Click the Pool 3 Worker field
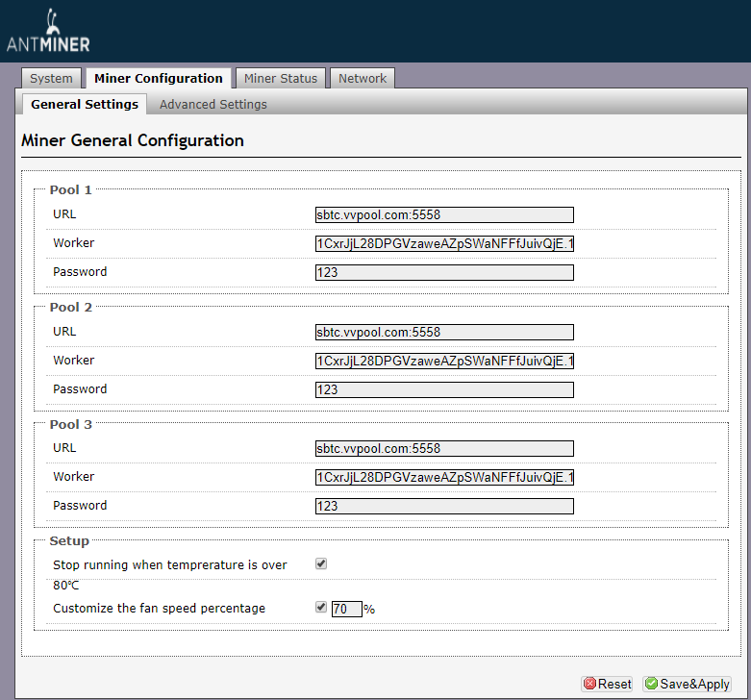751x700 pixels. (444, 478)
